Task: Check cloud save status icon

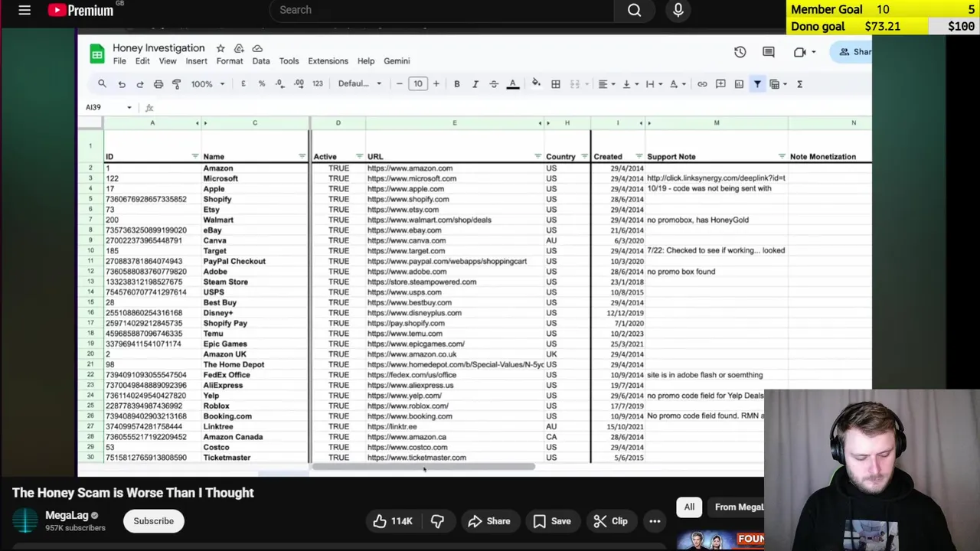Action: coord(257,48)
